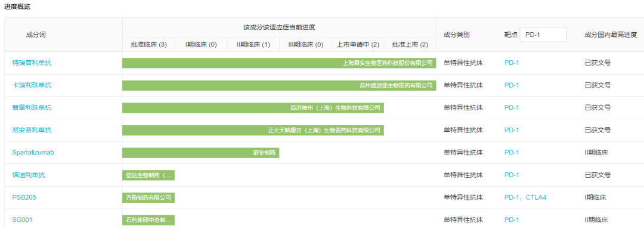This screenshot has width=644, height=229.
Task: Open the PSB205 ingredient link
Action: coord(24,197)
